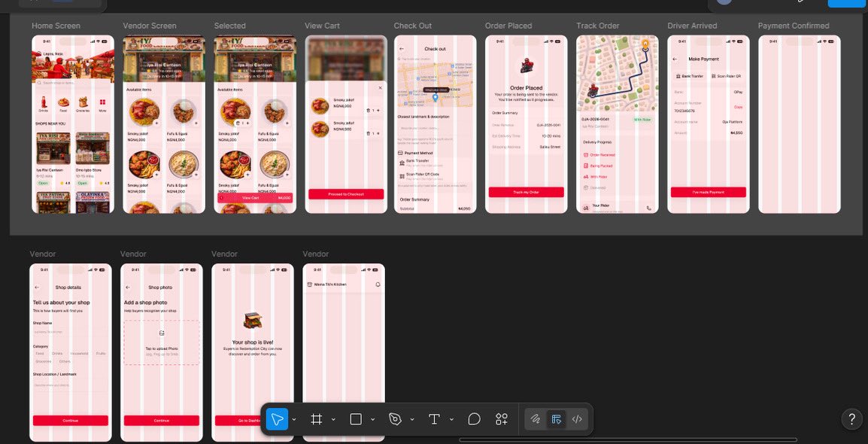Click the orange destination pin on Track Order map

(x=645, y=44)
